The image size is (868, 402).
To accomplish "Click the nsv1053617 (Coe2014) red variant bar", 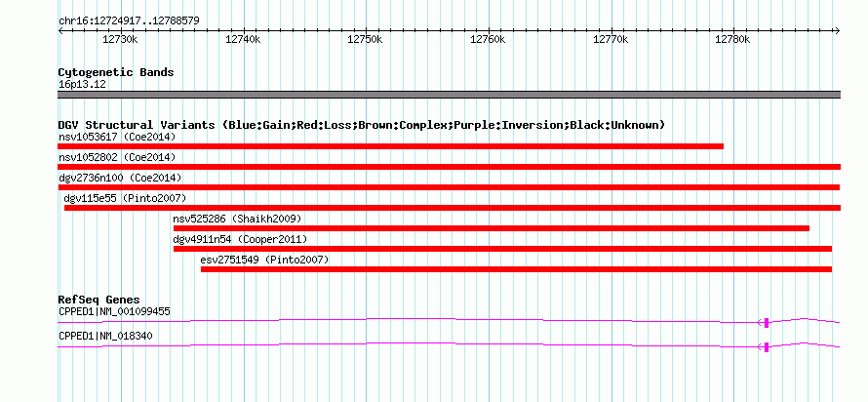I will click(x=390, y=146).
